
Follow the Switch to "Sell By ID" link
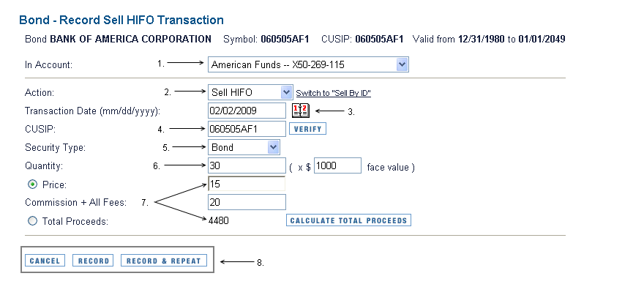(x=334, y=93)
